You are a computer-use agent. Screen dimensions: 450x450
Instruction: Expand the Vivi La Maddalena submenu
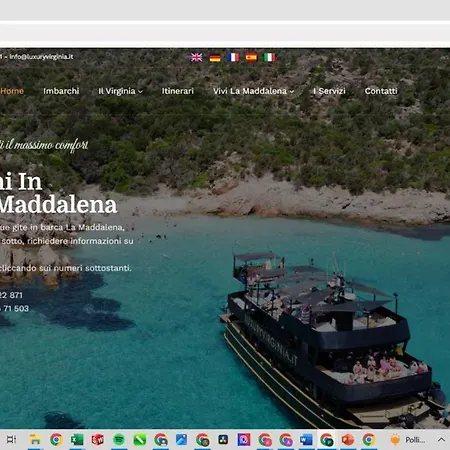(x=254, y=91)
